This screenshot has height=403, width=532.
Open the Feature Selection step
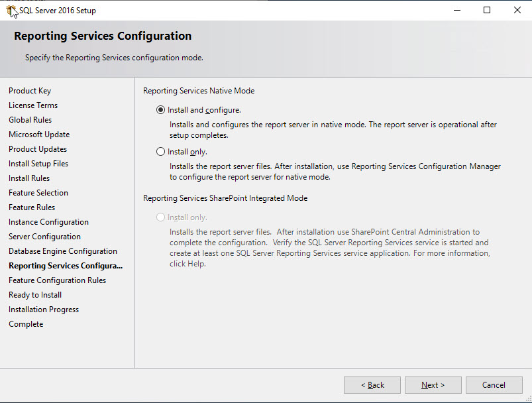(x=37, y=192)
